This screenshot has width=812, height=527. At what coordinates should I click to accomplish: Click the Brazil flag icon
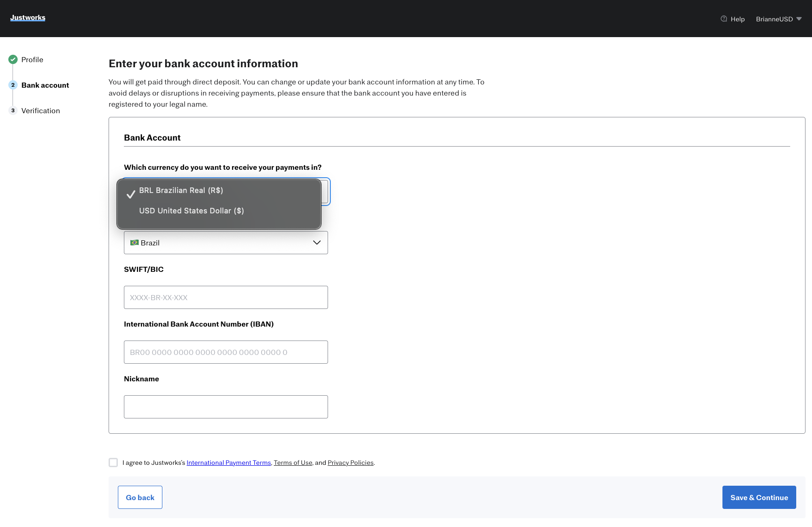coord(135,243)
